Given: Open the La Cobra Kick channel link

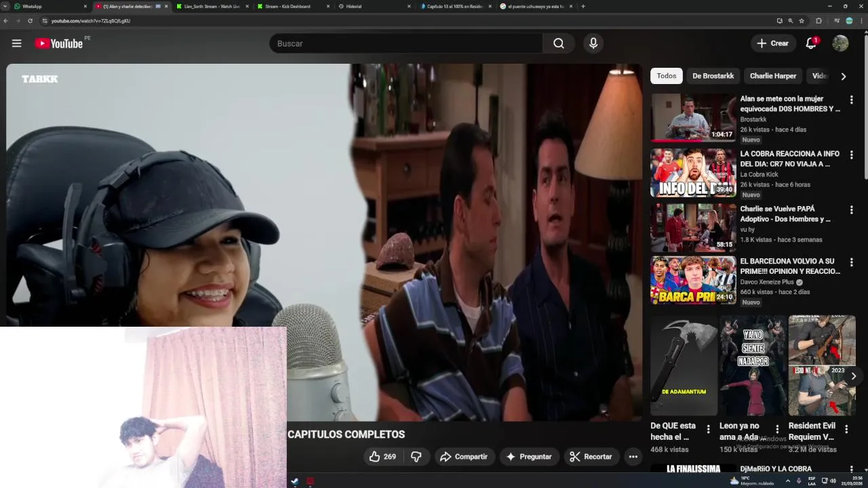Looking at the screenshot, I should [759, 174].
